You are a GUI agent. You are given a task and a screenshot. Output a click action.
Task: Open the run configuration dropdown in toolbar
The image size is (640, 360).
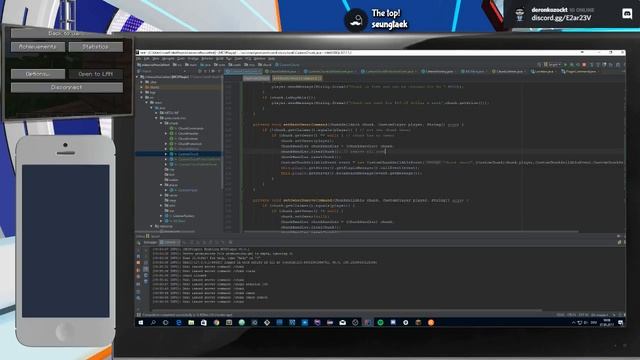[x=552, y=64]
